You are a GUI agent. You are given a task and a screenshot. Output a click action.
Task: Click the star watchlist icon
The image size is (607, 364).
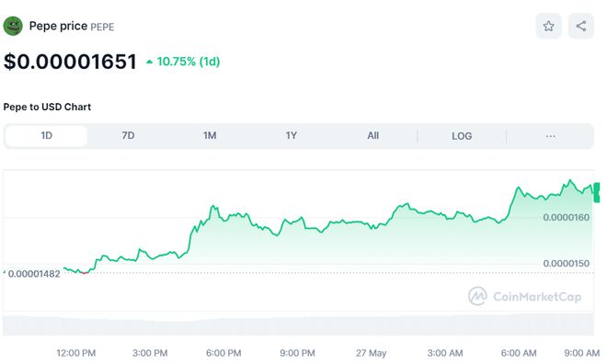click(x=548, y=26)
